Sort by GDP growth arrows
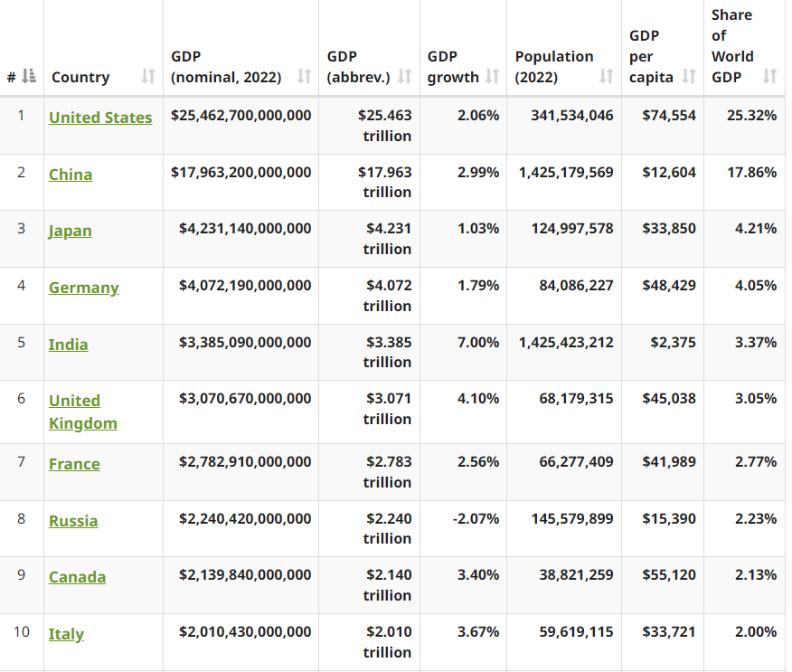Screen dimensions: 792x672 point(493,77)
